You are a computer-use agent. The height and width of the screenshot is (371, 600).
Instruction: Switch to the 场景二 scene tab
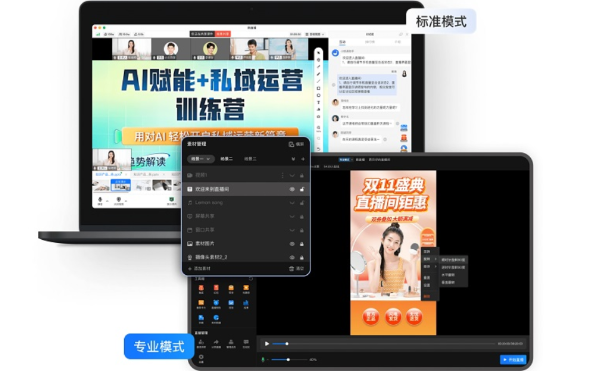[226, 159]
